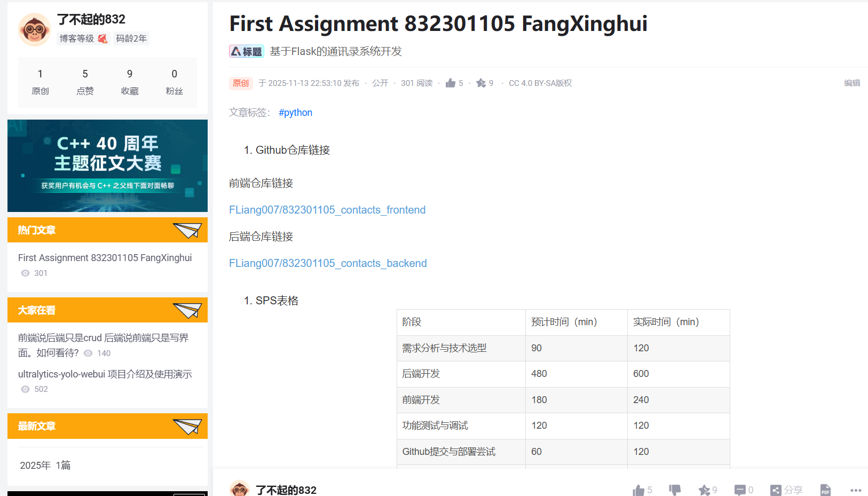Click the eye views icon beside 502

click(x=25, y=389)
